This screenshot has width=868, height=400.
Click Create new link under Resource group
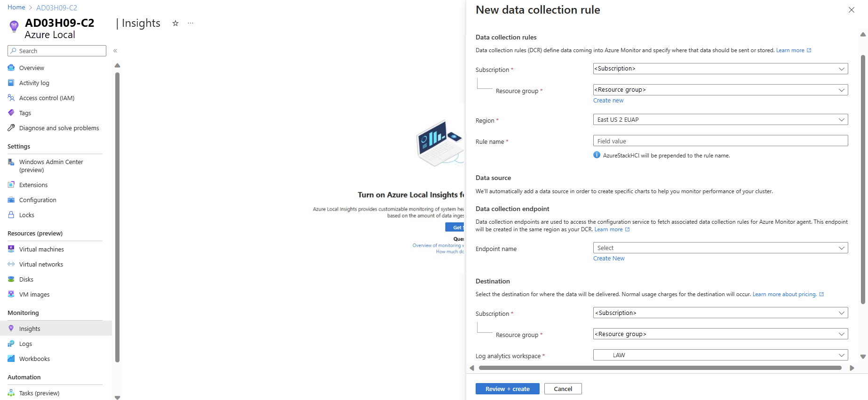[608, 101]
